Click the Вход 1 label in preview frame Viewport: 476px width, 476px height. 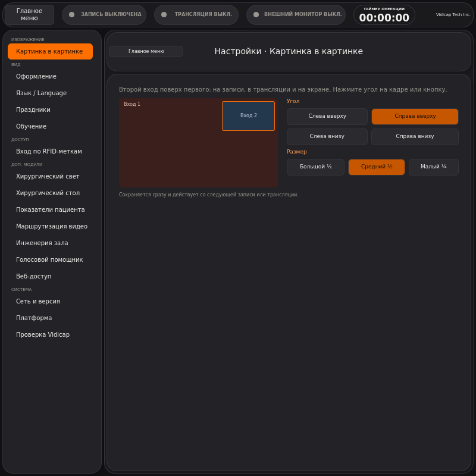tap(132, 104)
